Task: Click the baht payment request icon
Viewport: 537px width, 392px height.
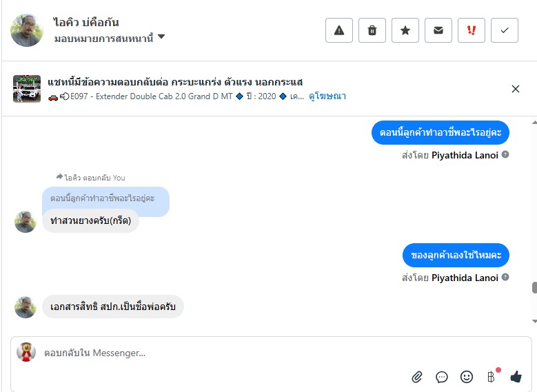Action: pyautogui.click(x=491, y=377)
